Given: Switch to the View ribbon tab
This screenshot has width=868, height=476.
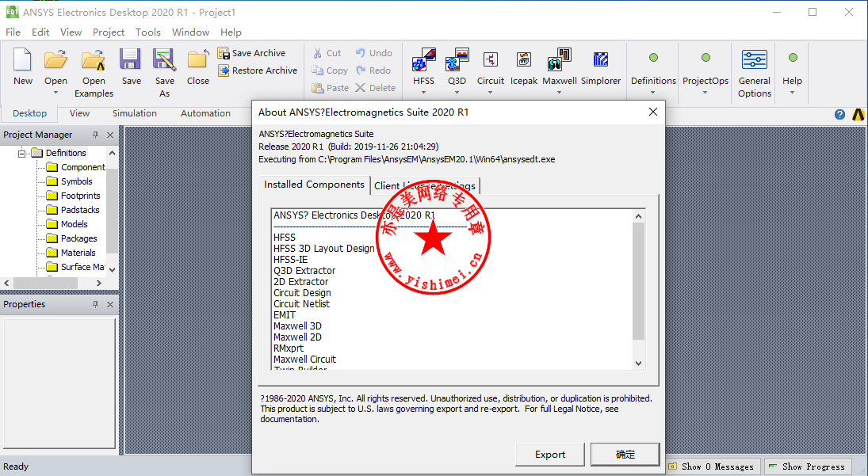Looking at the screenshot, I should point(79,113).
